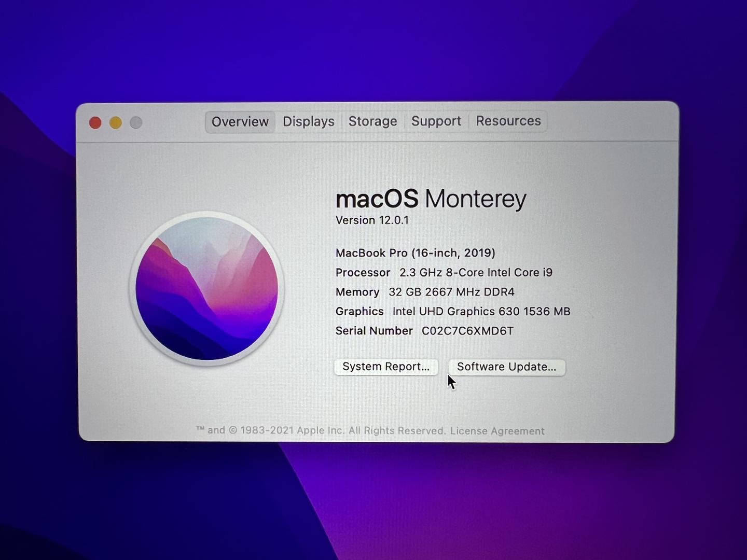
Task: Click the System Report... button
Action: pyautogui.click(x=386, y=367)
